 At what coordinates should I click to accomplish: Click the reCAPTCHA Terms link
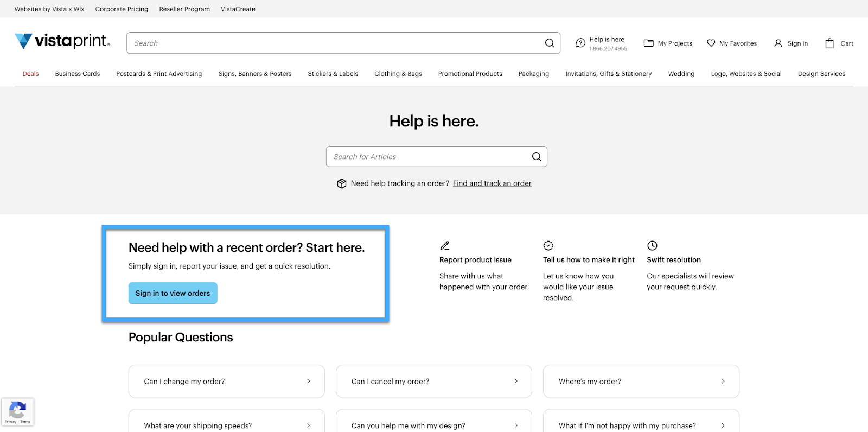coord(25,422)
